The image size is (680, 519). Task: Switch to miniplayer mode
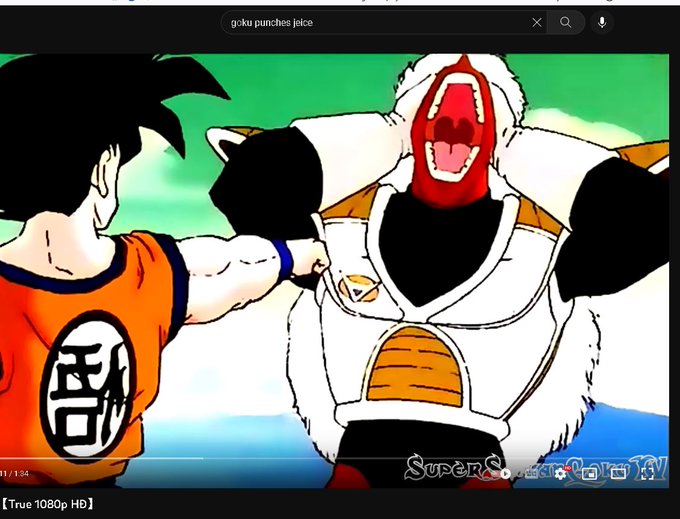click(589, 474)
